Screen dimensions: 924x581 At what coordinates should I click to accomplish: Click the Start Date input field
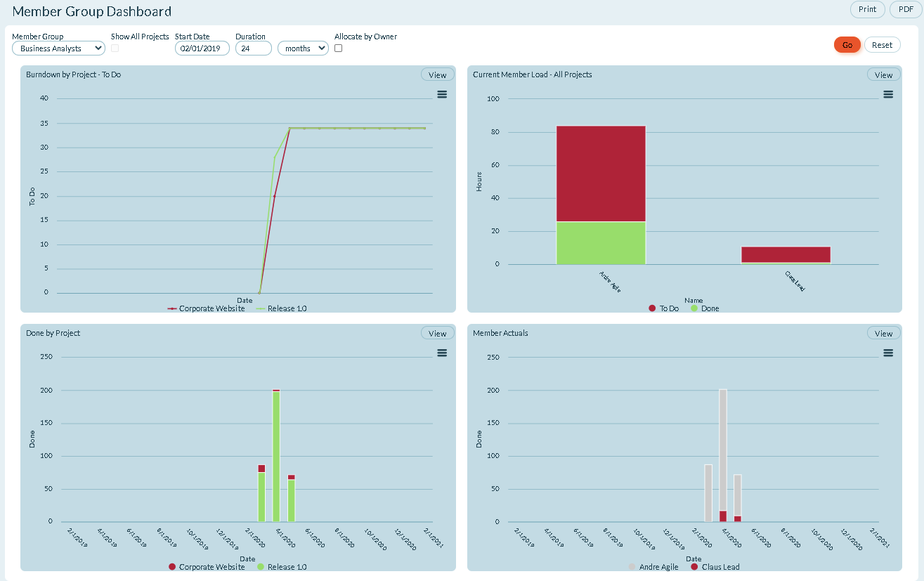point(202,48)
